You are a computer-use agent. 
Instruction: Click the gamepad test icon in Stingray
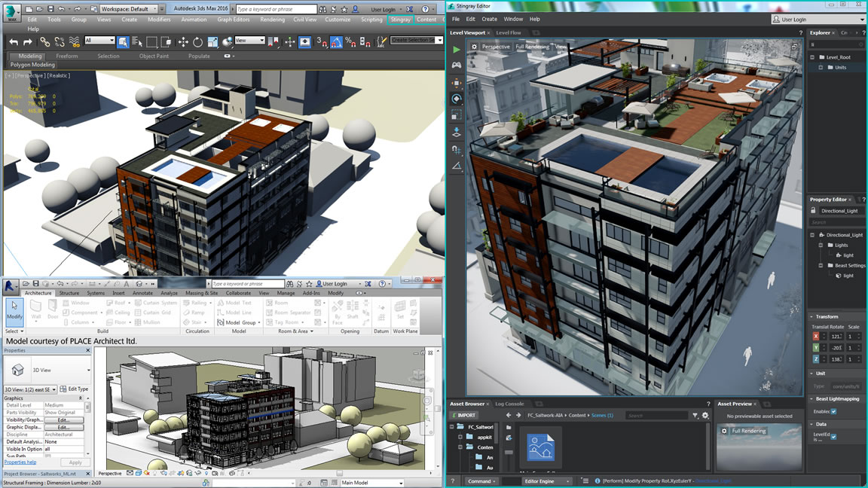457,66
